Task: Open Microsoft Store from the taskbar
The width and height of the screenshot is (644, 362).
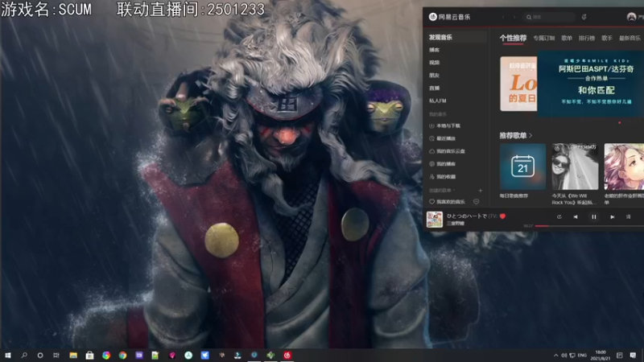Action: pos(89,355)
